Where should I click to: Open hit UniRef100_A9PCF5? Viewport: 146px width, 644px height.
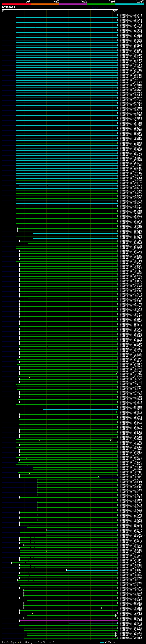point(131,65)
